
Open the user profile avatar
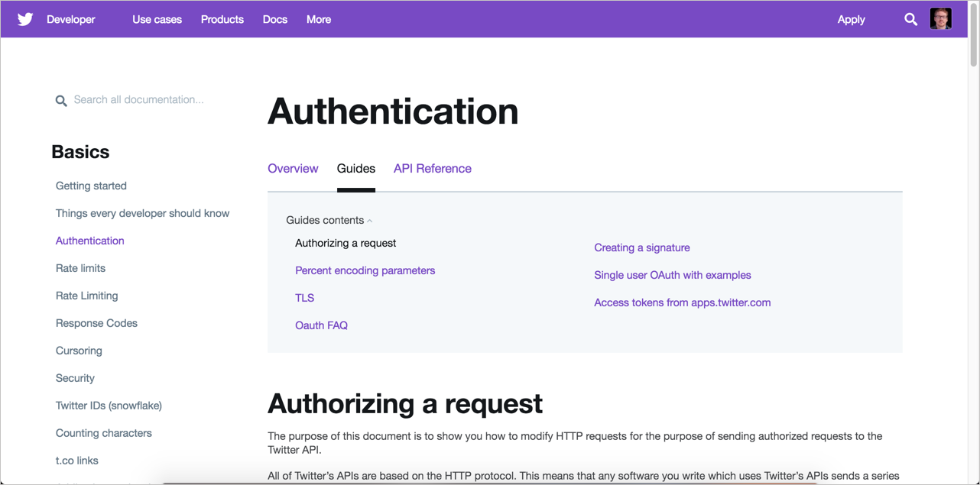click(x=940, y=19)
